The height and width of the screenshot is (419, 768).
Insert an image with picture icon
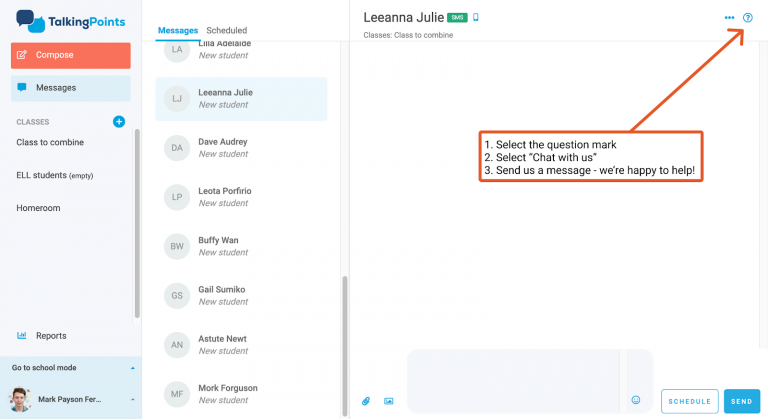pos(388,401)
